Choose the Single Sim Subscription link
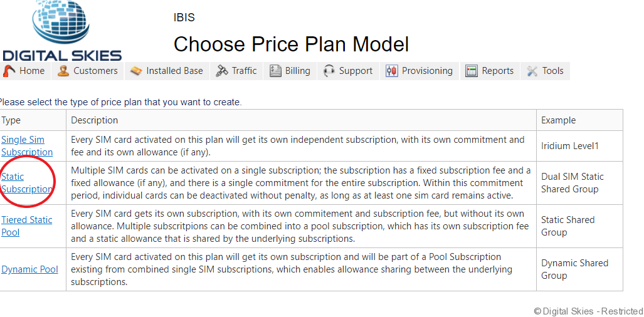644x317 pixels. 26,146
